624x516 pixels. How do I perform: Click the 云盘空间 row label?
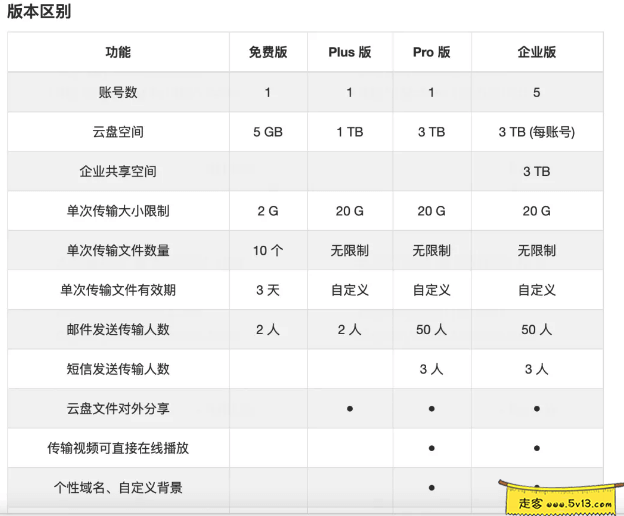[x=118, y=132]
